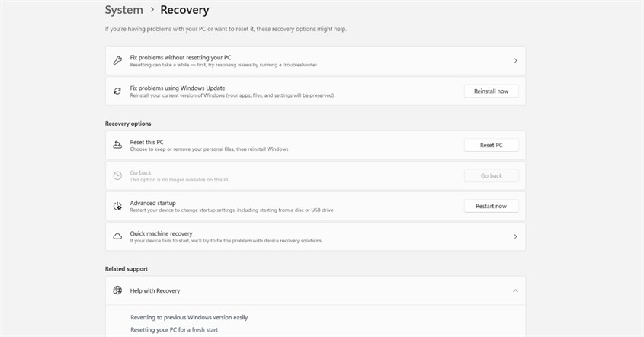The image size is (644, 337).
Task: Click the refresh arrows Windows Update icon
Action: click(x=117, y=91)
